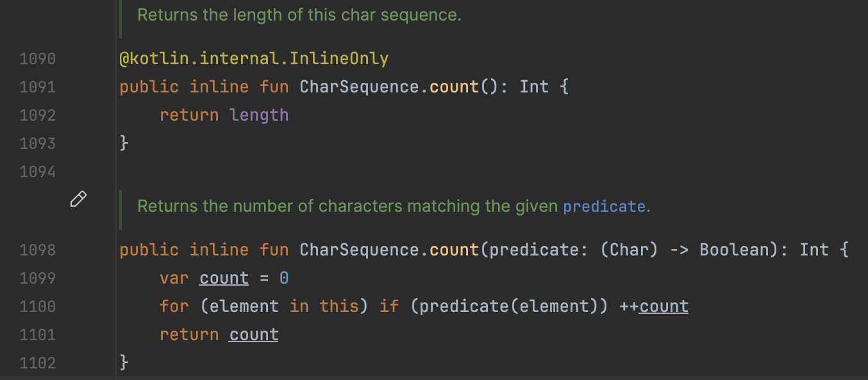Image resolution: width=868 pixels, height=380 pixels.
Task: Click gutter line number 1098
Action: [x=38, y=250]
